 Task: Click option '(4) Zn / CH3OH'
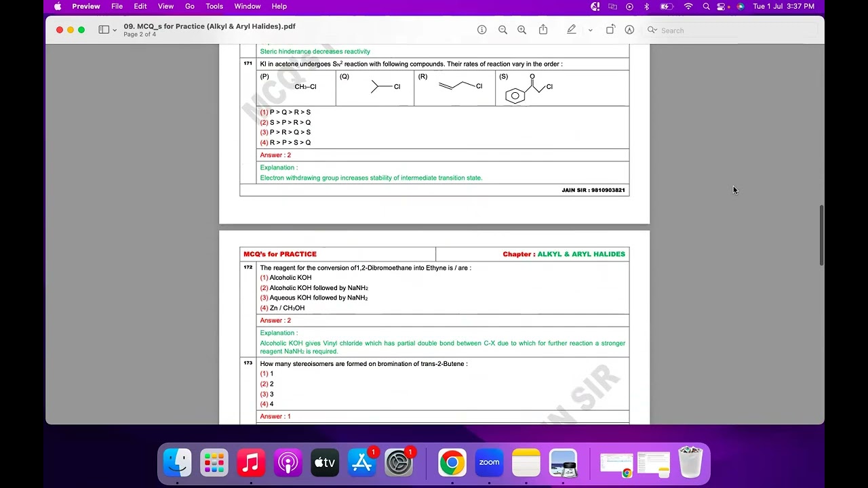click(x=283, y=308)
